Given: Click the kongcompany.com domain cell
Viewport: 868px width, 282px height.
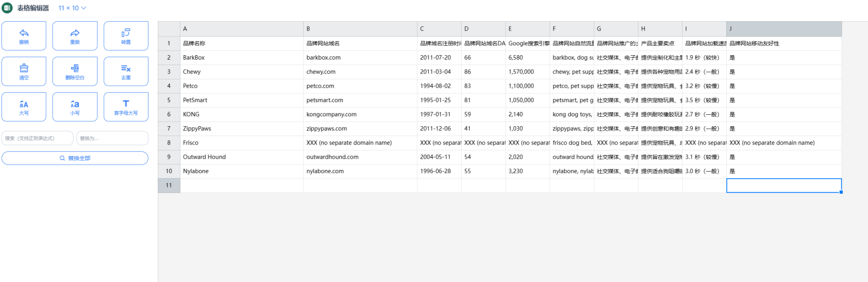Looking at the screenshot, I should click(360, 114).
